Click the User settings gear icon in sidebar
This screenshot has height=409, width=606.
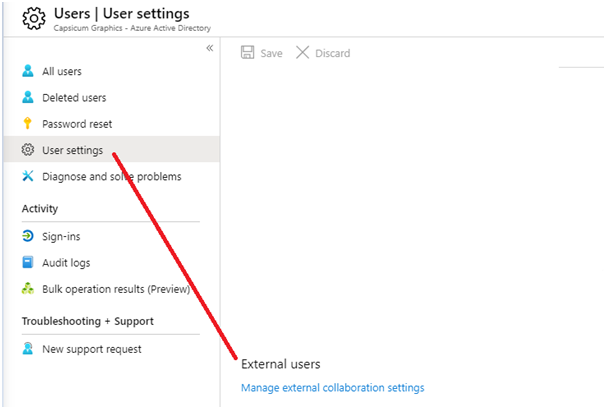[28, 150]
